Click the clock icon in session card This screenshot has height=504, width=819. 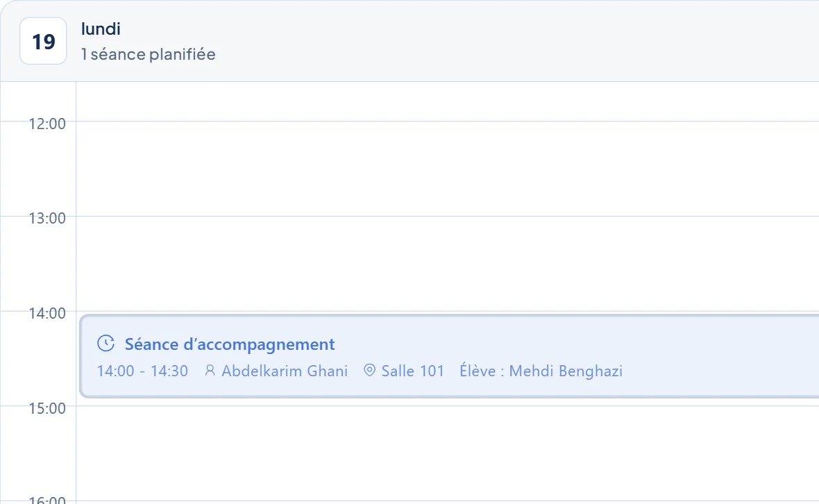tap(106, 344)
